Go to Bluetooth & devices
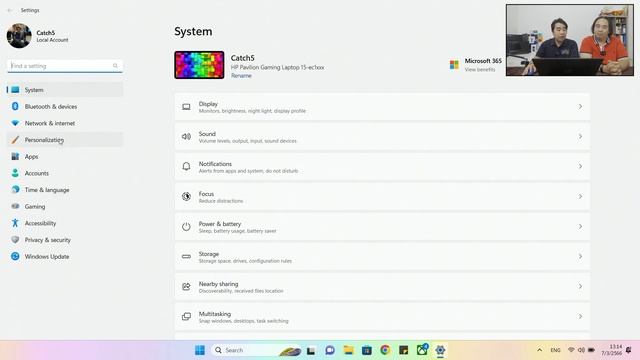This screenshot has height=360, width=640. [x=65, y=107]
